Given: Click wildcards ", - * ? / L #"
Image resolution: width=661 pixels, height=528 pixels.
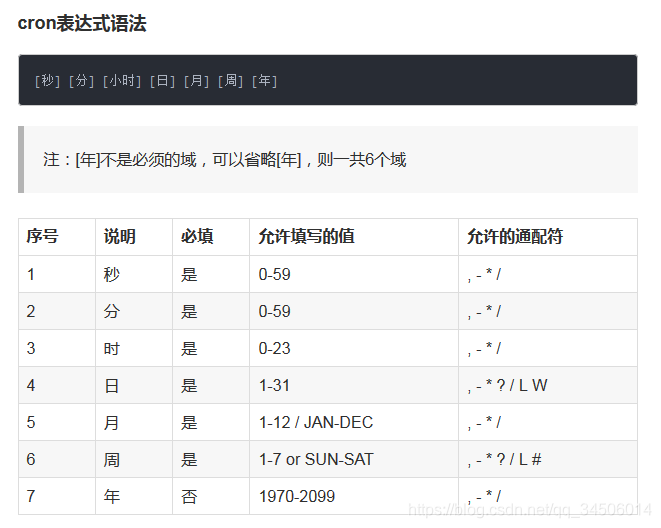Looking at the screenshot, I should point(504,459).
